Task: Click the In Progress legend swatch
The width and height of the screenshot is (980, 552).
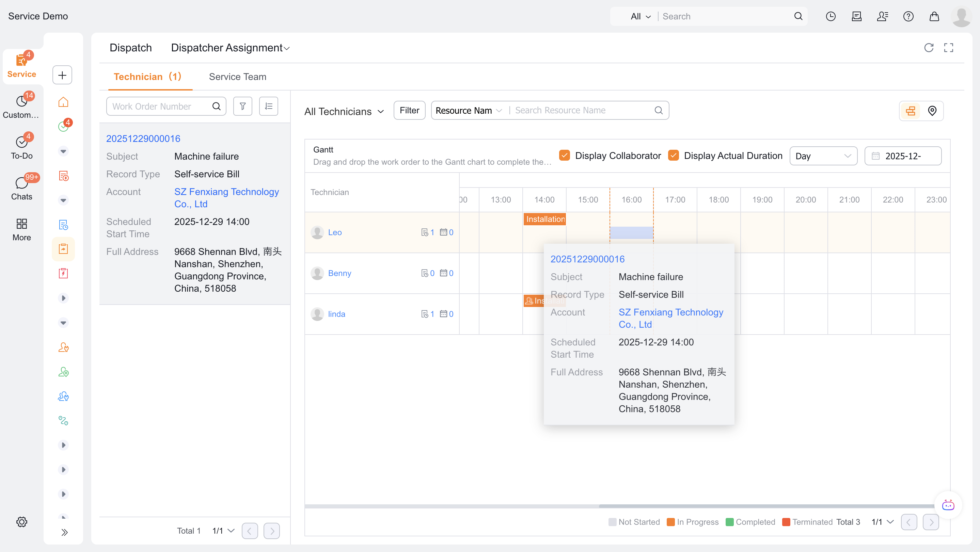Action: click(670, 522)
